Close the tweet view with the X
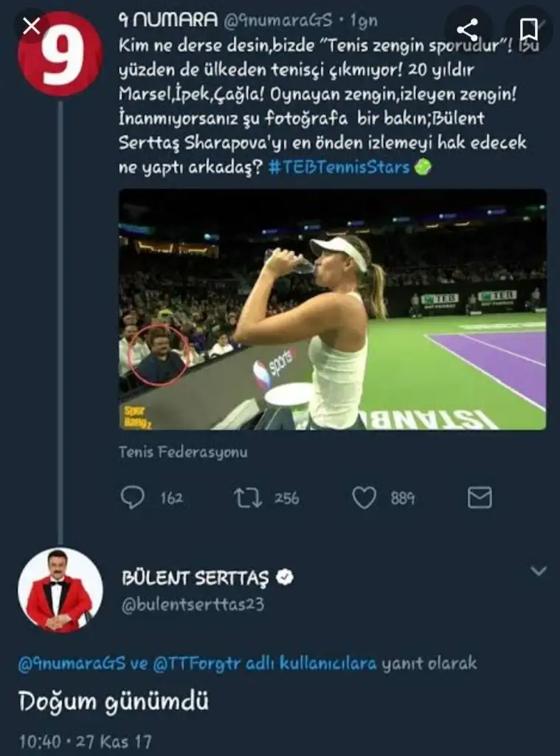Image resolution: width=560 pixels, height=756 pixels. (x=30, y=27)
